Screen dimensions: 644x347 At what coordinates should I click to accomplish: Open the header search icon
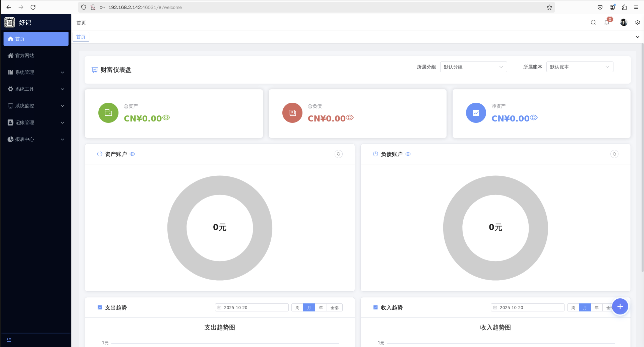[593, 23]
